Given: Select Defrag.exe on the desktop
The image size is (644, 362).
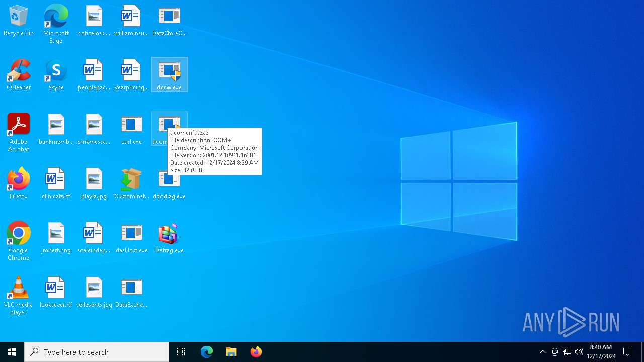Looking at the screenshot, I should coord(170,238).
